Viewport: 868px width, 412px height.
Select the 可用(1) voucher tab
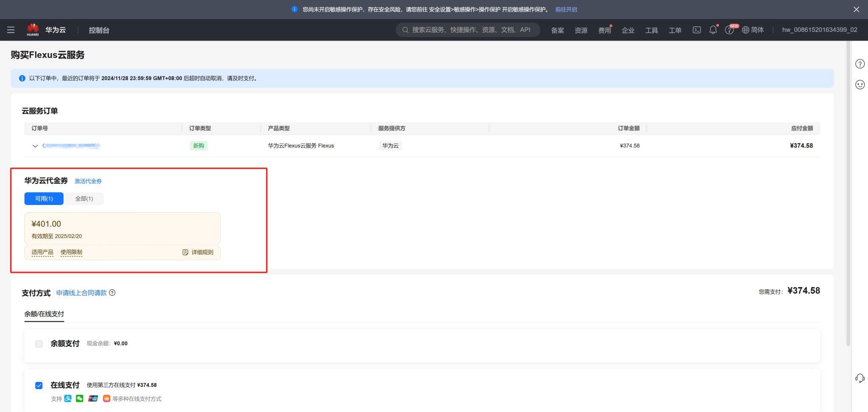pyautogui.click(x=44, y=199)
